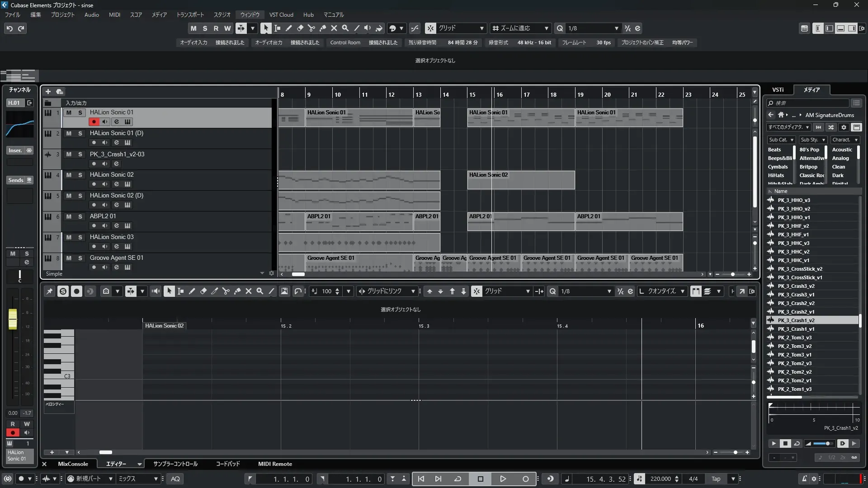Mute the HALion Sonic 02 track
Image resolution: width=868 pixels, height=488 pixels.
click(x=69, y=175)
